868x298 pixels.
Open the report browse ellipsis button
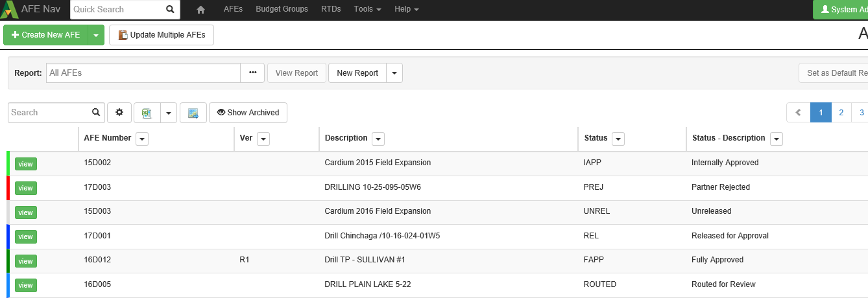252,73
